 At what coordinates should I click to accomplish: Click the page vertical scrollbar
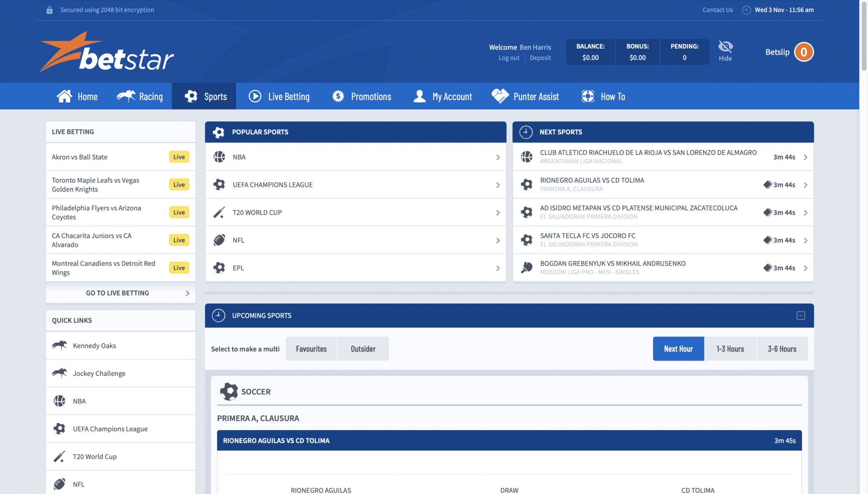(864, 36)
